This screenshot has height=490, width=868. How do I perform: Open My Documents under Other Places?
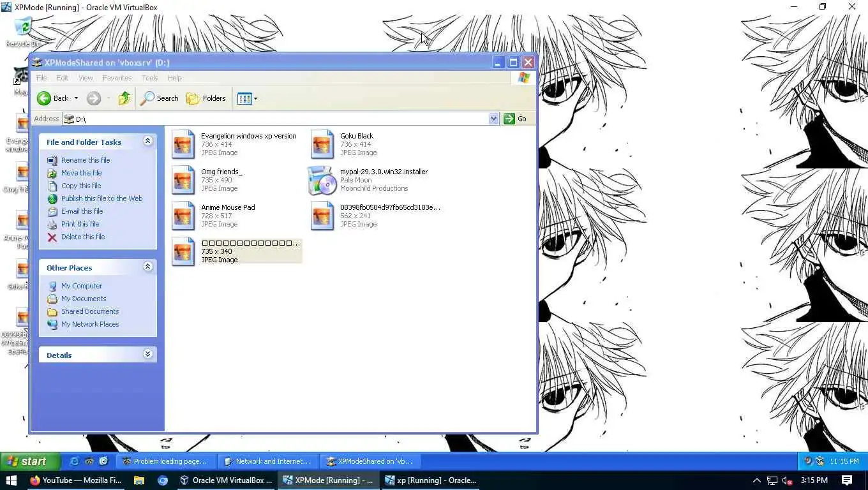click(84, 299)
